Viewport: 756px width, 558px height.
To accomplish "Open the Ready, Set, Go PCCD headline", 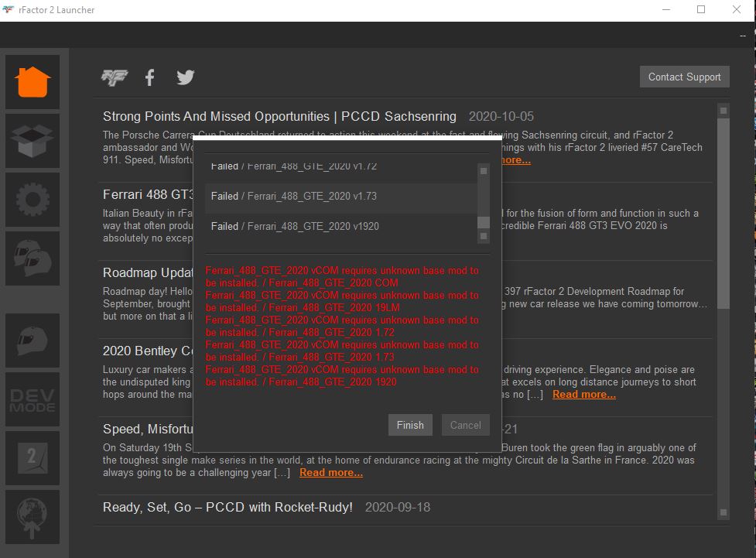I will click(x=227, y=508).
